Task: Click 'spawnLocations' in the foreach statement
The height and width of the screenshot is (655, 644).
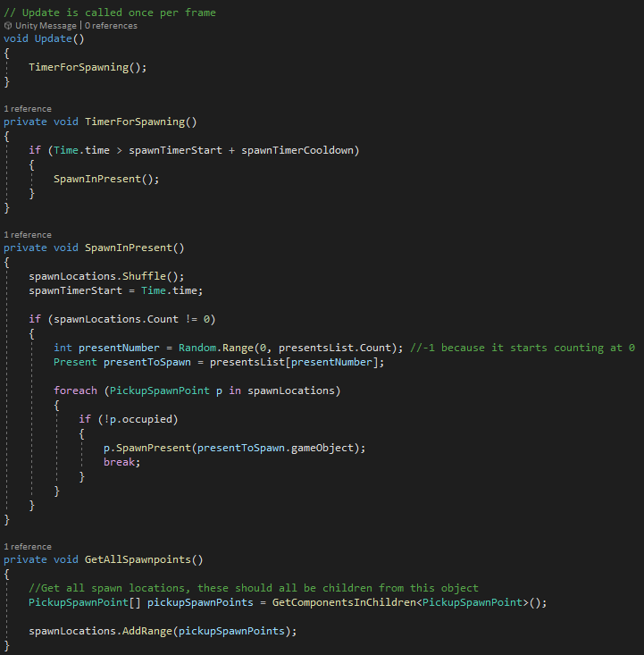Action: tap(291, 391)
